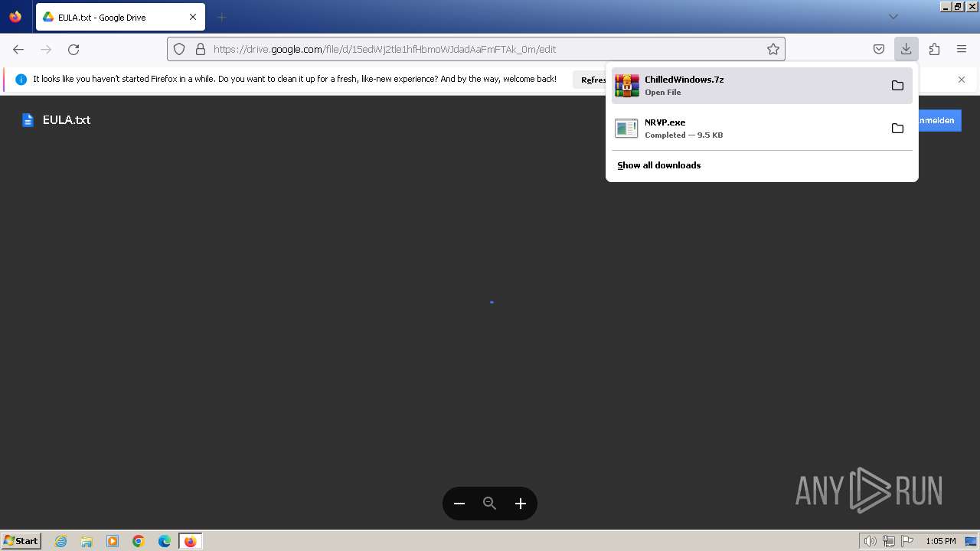Screen dimensions: 980x551
Task: Launch Microsoft Edge from taskbar
Action: (165, 541)
